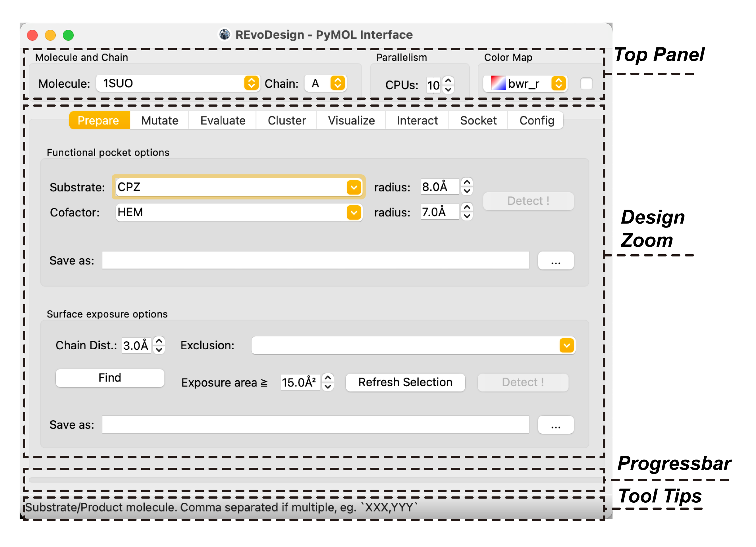Screen dimensions: 756x547
Task: Open the Molecule dropdown showing 1SUO
Action: [x=178, y=83]
